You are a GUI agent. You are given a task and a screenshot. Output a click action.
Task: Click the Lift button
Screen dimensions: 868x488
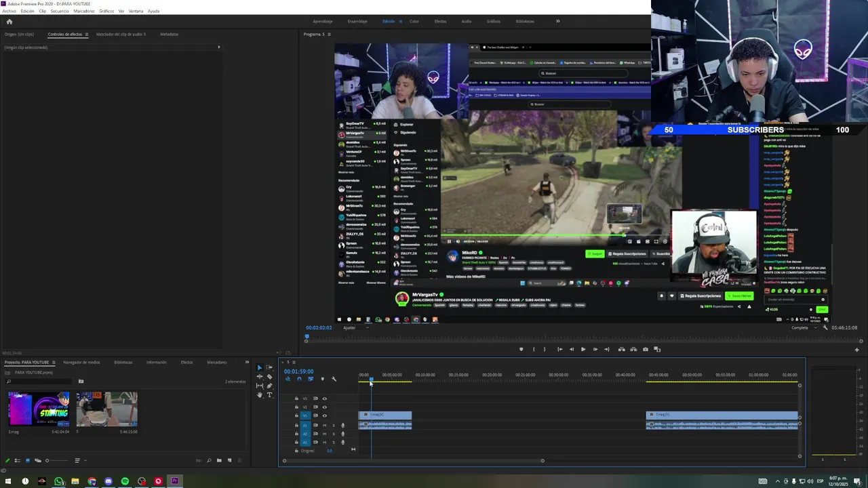(621, 349)
